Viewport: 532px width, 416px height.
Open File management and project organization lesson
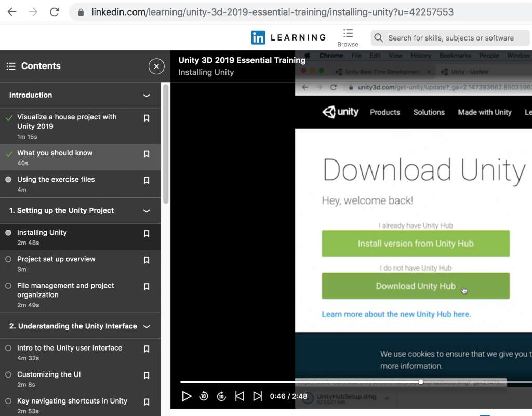point(65,290)
